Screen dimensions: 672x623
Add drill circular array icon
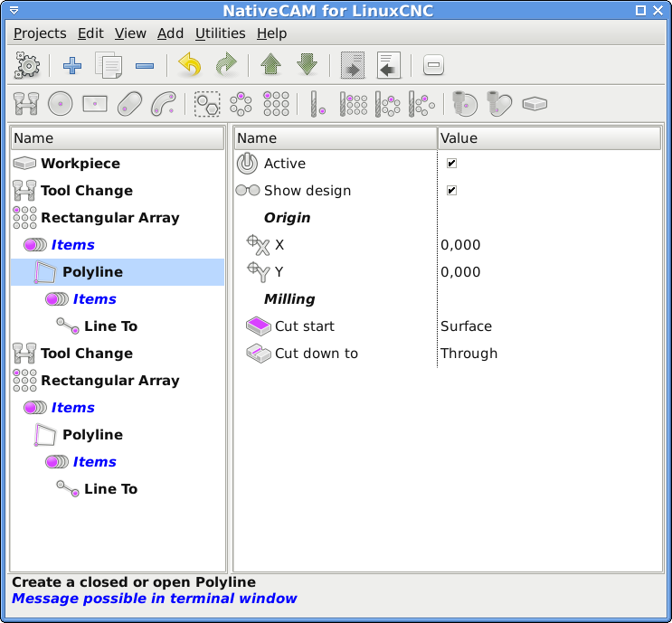[387, 104]
